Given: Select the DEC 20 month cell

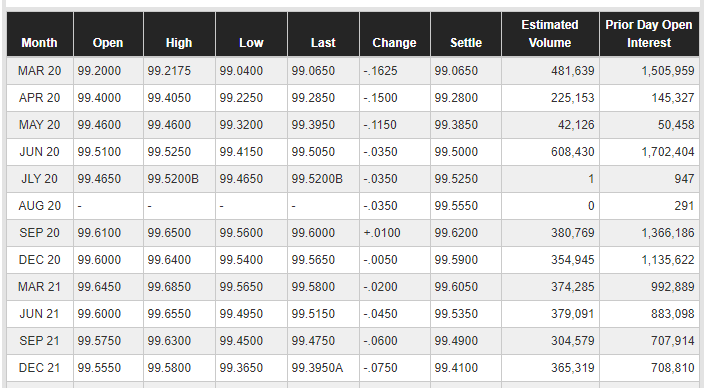Looking at the screenshot, I should [40, 260].
